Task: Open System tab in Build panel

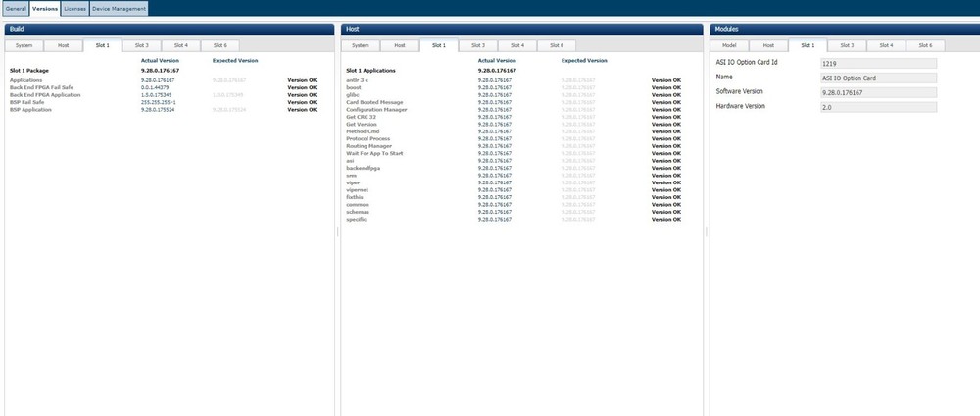Action: (24, 45)
